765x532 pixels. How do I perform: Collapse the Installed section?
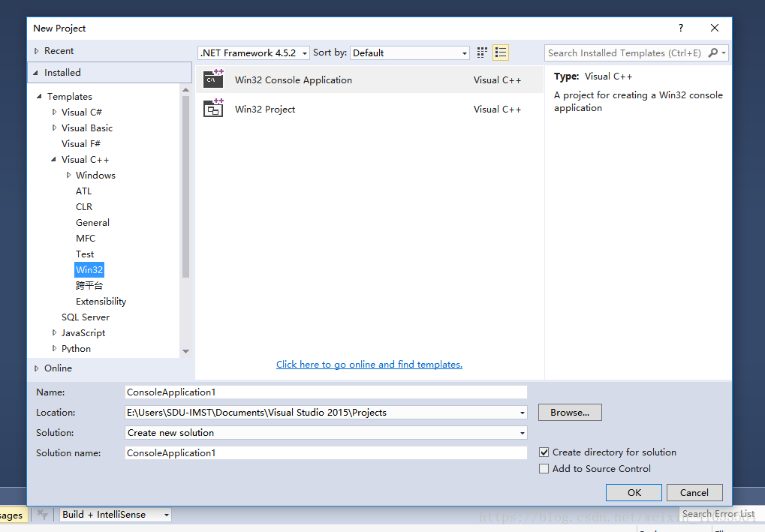(x=35, y=73)
